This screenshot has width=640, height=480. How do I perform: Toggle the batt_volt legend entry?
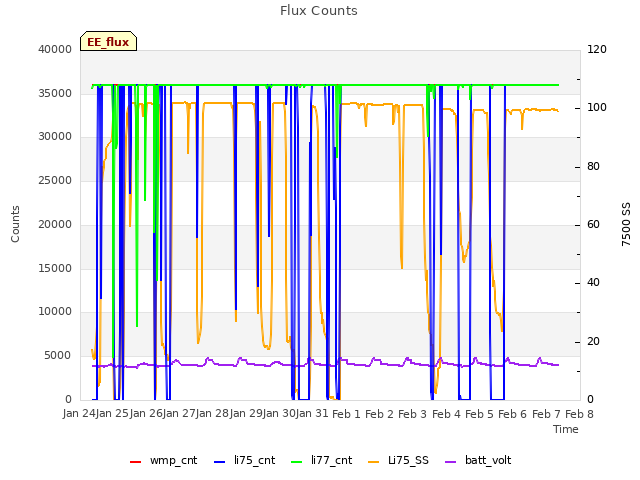478,461
